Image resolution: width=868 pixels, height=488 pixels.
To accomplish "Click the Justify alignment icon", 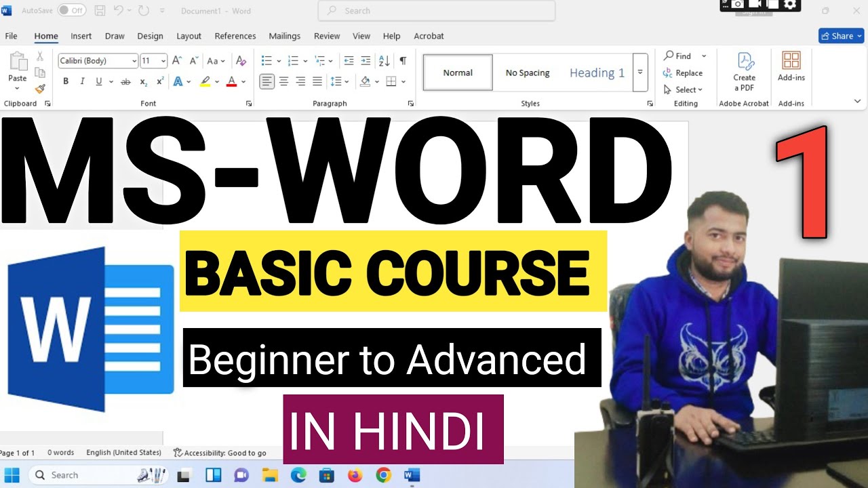I will (x=317, y=81).
